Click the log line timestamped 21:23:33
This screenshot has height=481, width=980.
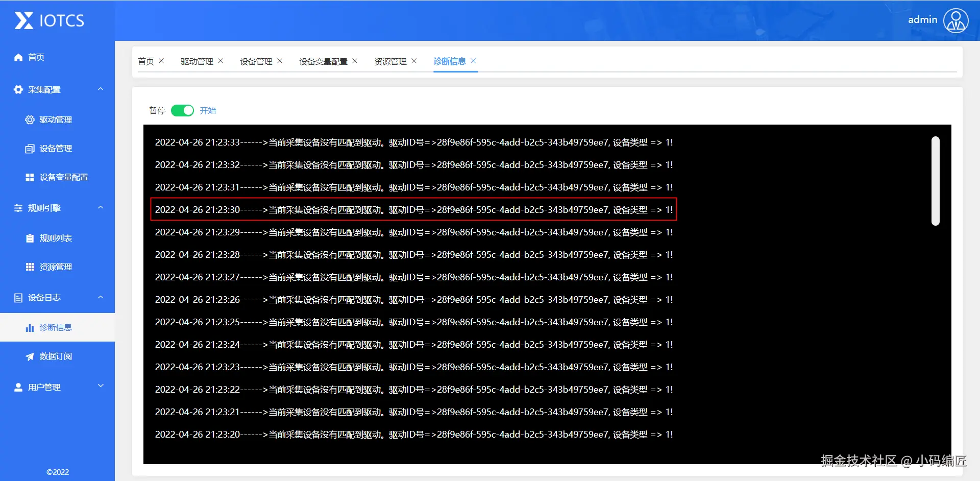[x=414, y=142]
